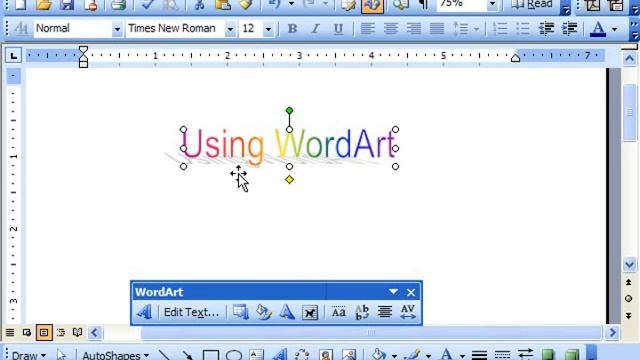
Task: Open WordArt Alignment options
Action: [x=384, y=312]
